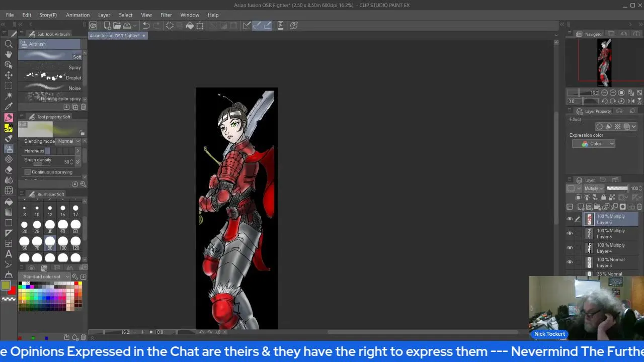Hide Layer 6 visibility eye
Image resolution: width=644 pixels, height=362 pixels.
[570, 219]
